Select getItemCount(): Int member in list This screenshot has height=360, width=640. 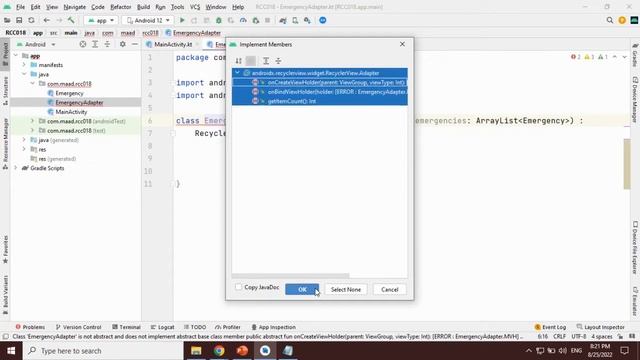point(320,101)
